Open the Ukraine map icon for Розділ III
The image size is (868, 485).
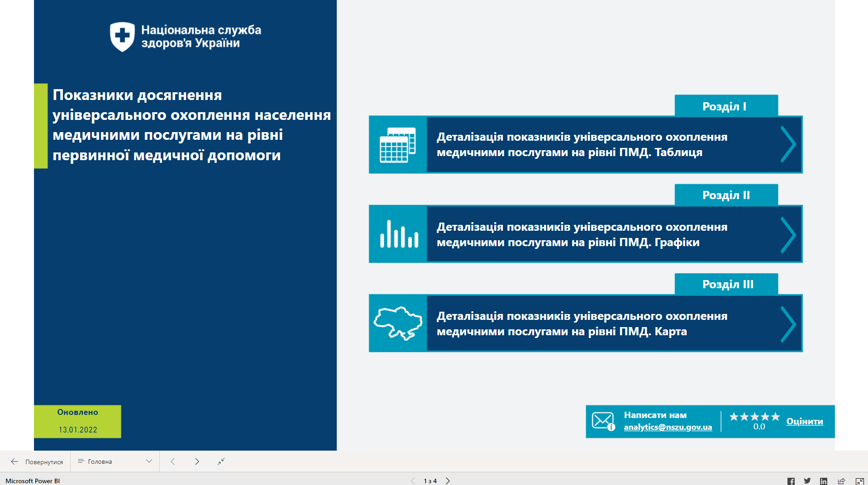pos(398,323)
